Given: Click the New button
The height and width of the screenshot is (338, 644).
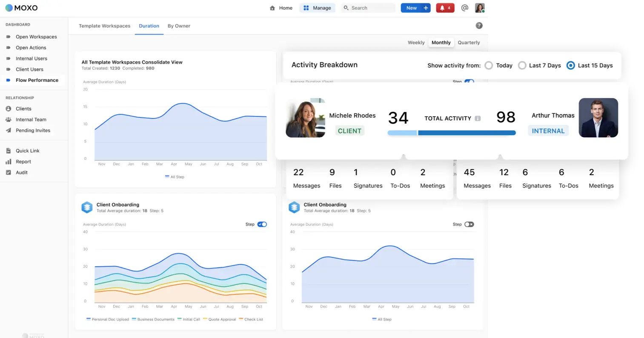Looking at the screenshot, I should tap(415, 8).
